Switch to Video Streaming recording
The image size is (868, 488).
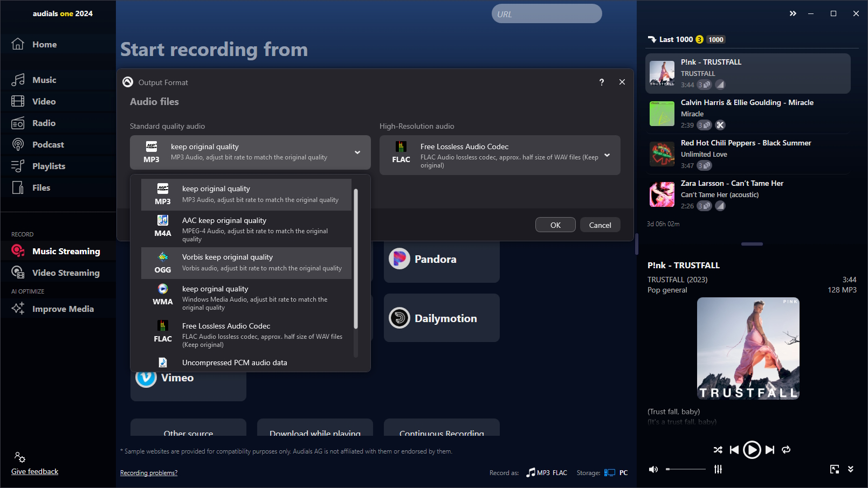pyautogui.click(x=67, y=273)
